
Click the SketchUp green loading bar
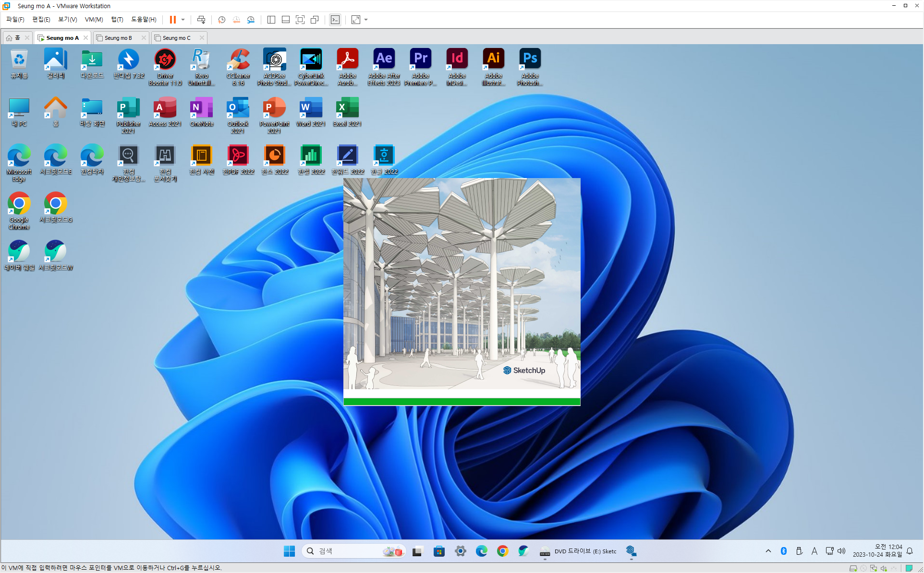[462, 401]
